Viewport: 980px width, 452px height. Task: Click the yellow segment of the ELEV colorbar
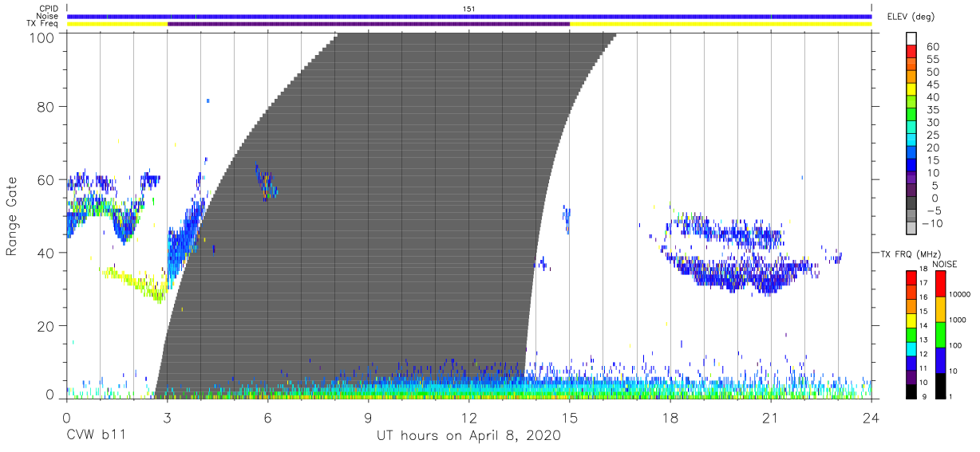[x=913, y=89]
